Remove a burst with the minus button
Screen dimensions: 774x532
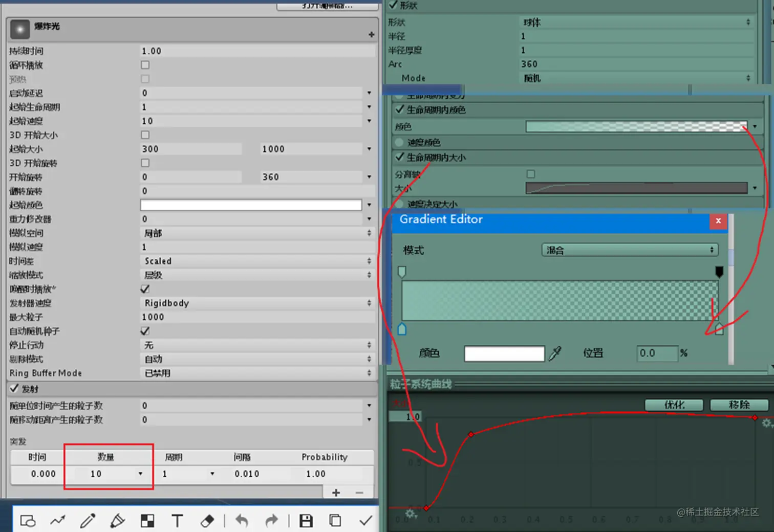point(359,493)
